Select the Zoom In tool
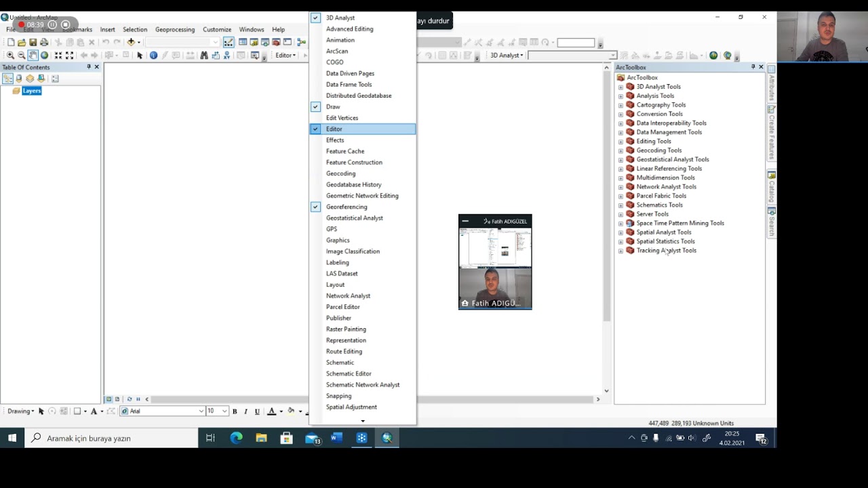The height and width of the screenshot is (488, 868). point(10,56)
